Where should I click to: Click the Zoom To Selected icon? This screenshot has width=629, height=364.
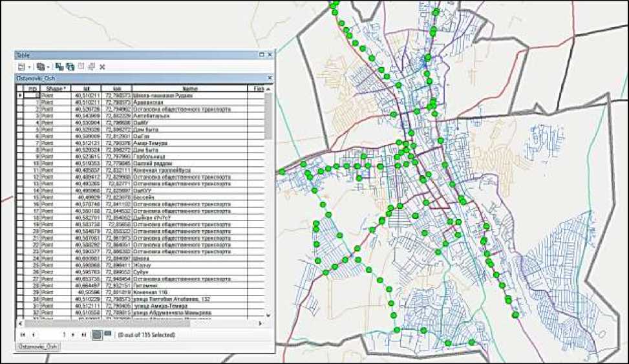pyautogui.click(x=92, y=67)
